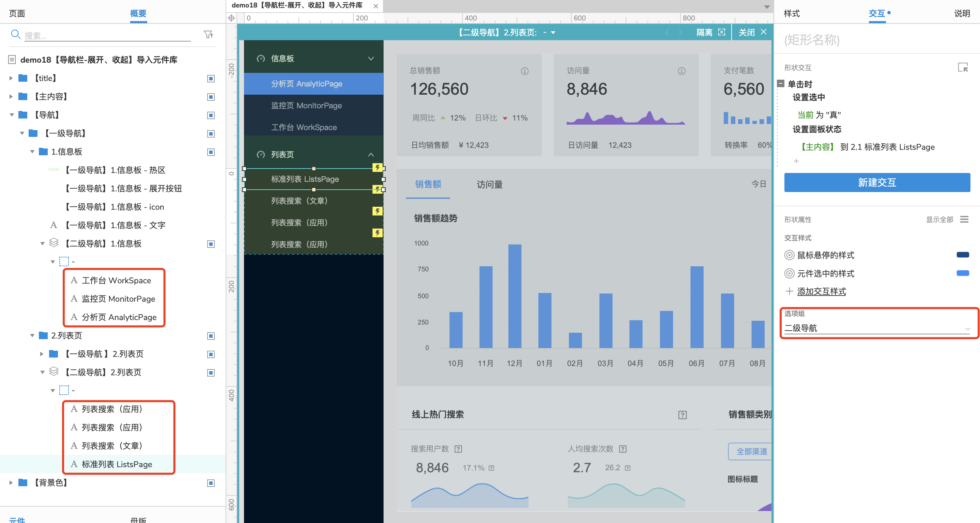Click the help icon beside 线上热门搜索
Image resolution: width=980 pixels, height=523 pixels.
tap(683, 415)
